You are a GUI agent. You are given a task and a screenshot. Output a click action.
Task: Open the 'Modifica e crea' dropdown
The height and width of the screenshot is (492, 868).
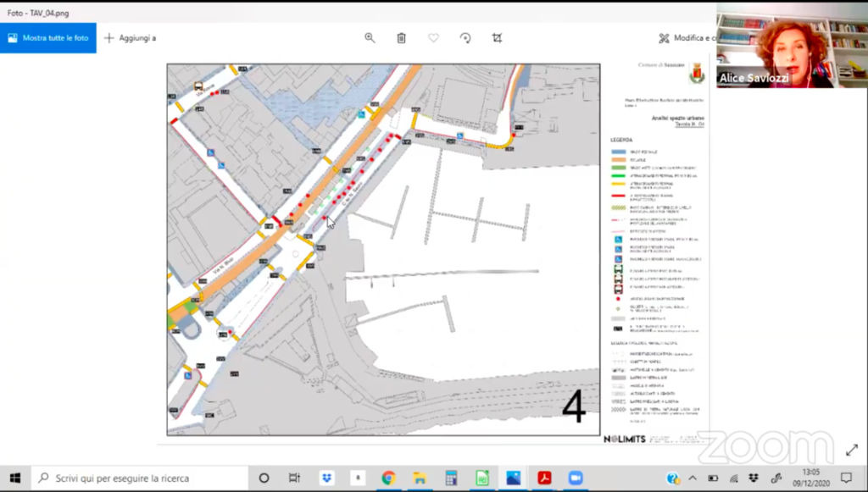[x=687, y=38]
